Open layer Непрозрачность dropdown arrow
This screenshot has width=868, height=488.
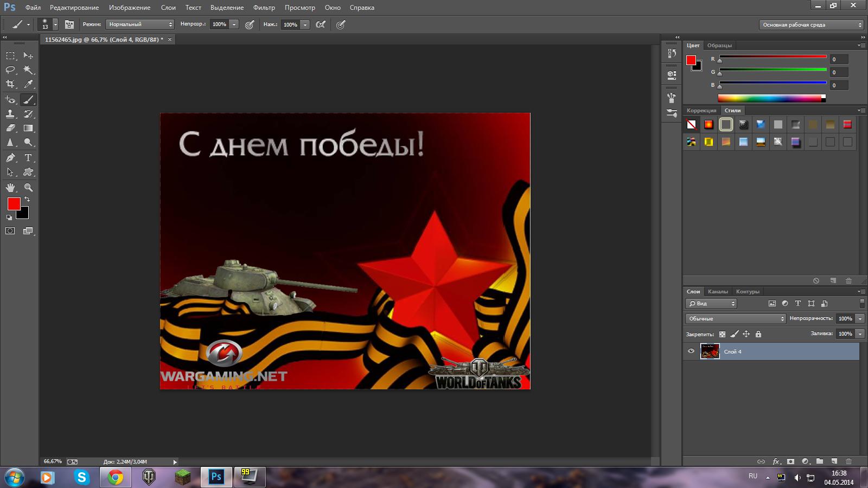click(x=860, y=319)
